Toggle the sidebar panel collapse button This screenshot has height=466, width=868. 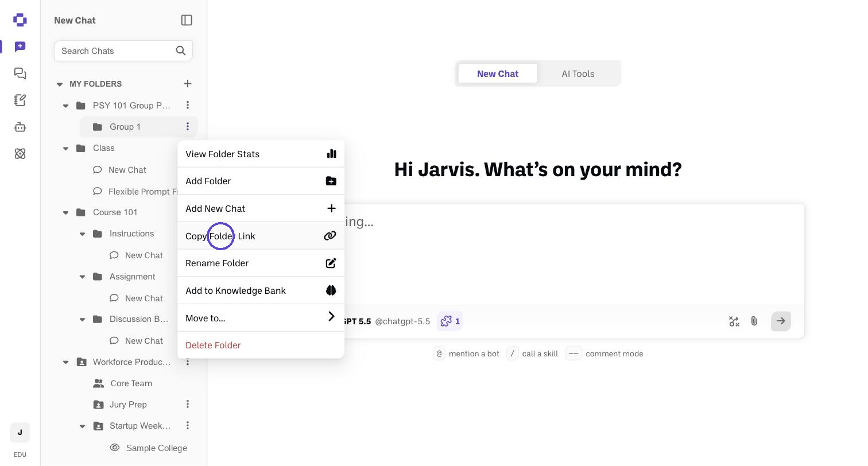point(187,20)
